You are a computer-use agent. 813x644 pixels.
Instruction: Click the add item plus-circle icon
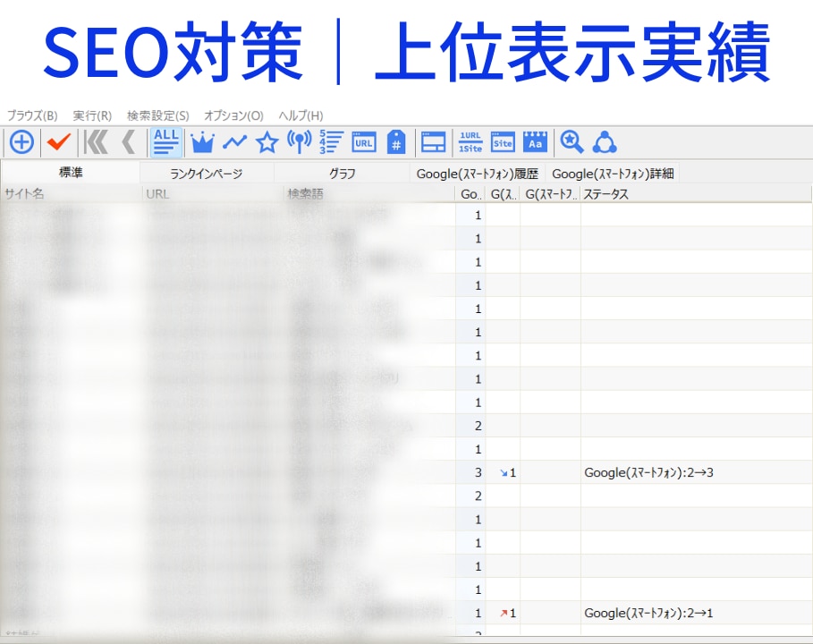tap(21, 142)
